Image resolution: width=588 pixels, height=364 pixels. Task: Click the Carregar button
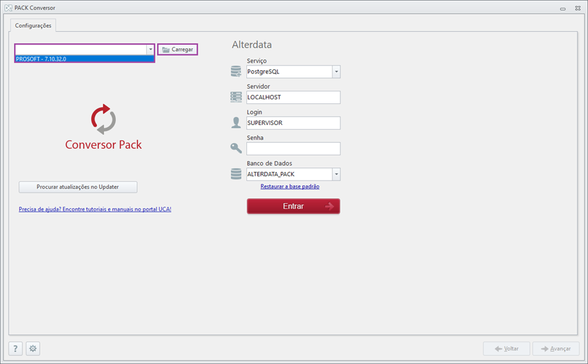tap(177, 50)
